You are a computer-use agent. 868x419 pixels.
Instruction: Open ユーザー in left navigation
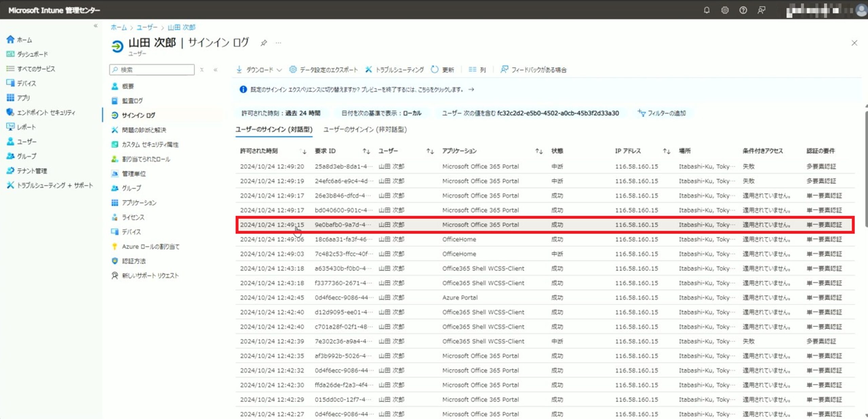pyautogui.click(x=21, y=142)
